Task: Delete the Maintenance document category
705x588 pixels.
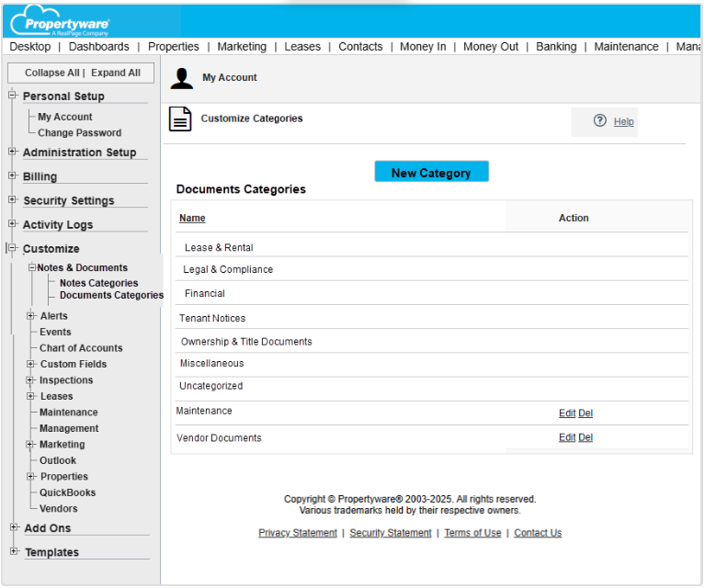Action: 586,413
